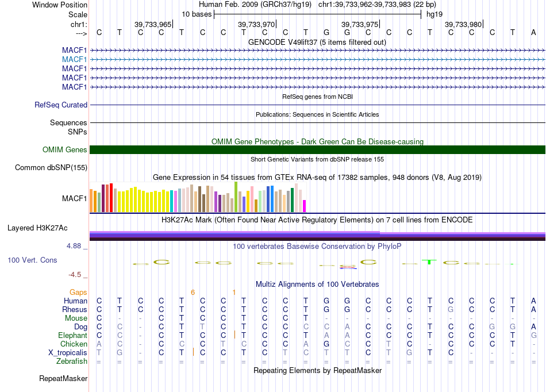
Task: Click the 39,733,970 position marker on ruler
Action: pyautogui.click(x=256, y=25)
